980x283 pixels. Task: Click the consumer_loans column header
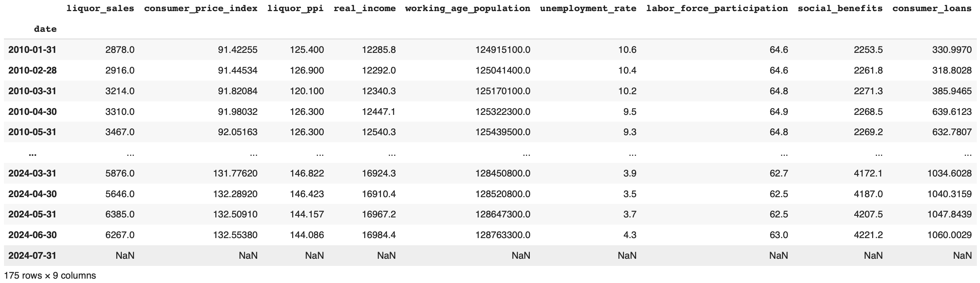coord(932,8)
